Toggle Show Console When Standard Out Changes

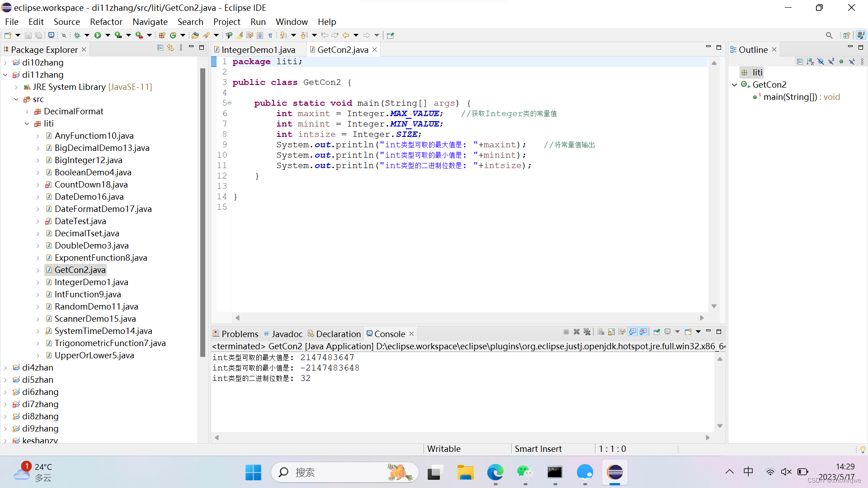point(632,332)
